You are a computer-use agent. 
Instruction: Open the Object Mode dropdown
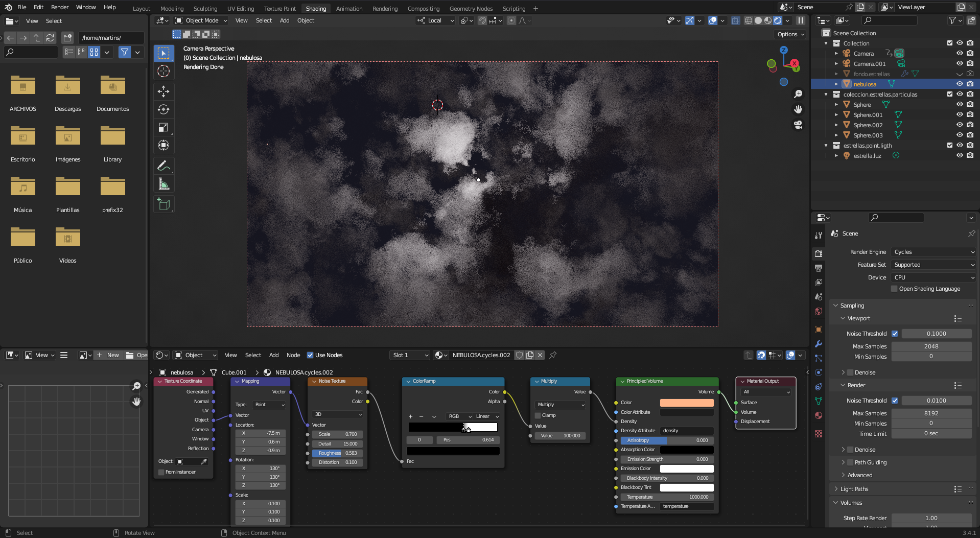(201, 20)
